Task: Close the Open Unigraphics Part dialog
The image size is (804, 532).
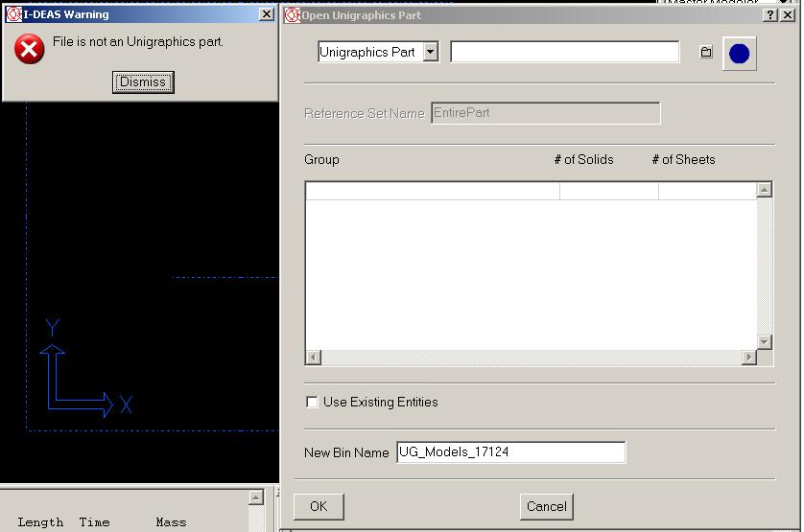Action: (788, 15)
